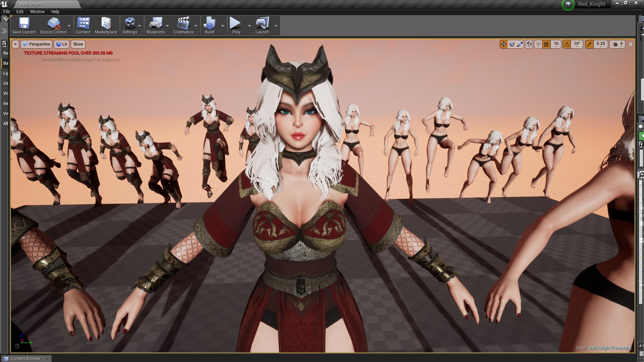644x362 pixels.
Task: Close the Content Browser tab
Action: tap(47, 359)
